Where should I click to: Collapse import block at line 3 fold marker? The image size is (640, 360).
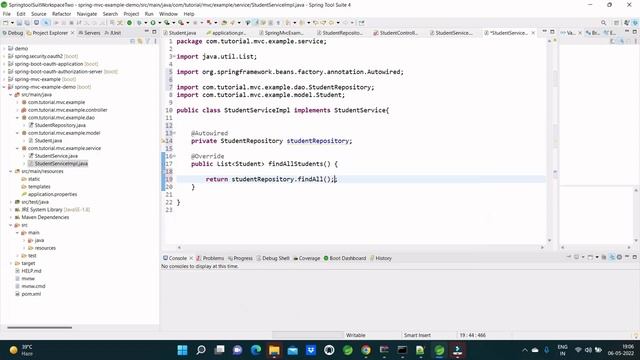pos(174,56)
